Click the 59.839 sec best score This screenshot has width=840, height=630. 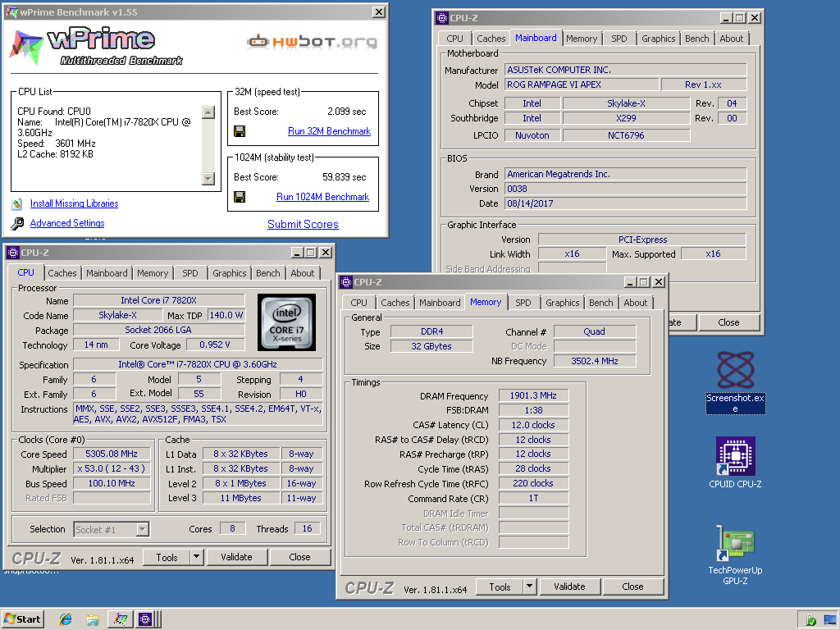point(344,177)
